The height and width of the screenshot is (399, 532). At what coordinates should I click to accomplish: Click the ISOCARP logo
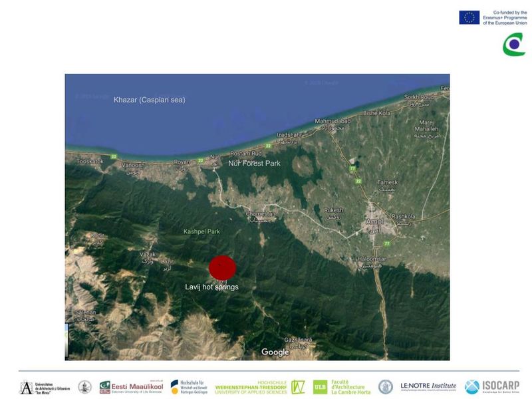492,387
